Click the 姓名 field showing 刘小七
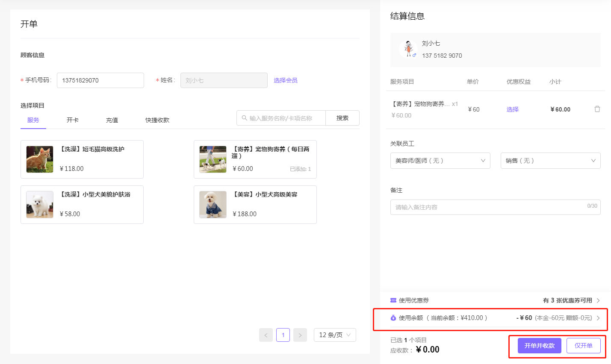611x364 pixels. pos(224,80)
